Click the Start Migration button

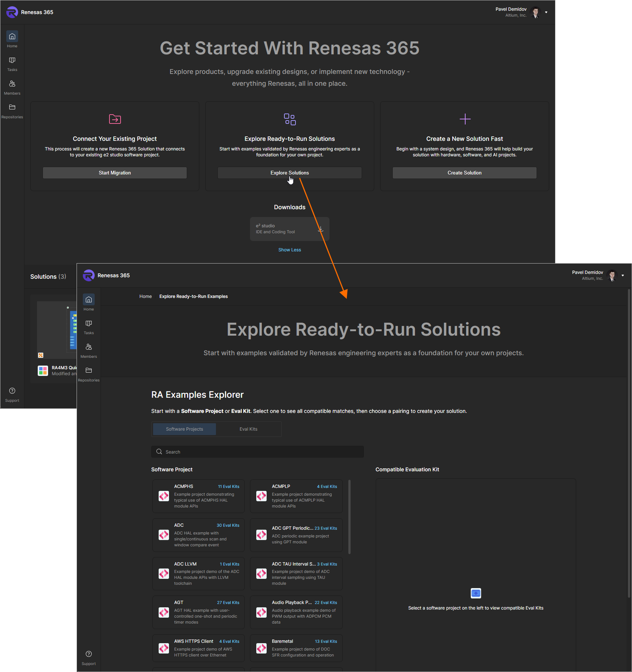point(115,173)
